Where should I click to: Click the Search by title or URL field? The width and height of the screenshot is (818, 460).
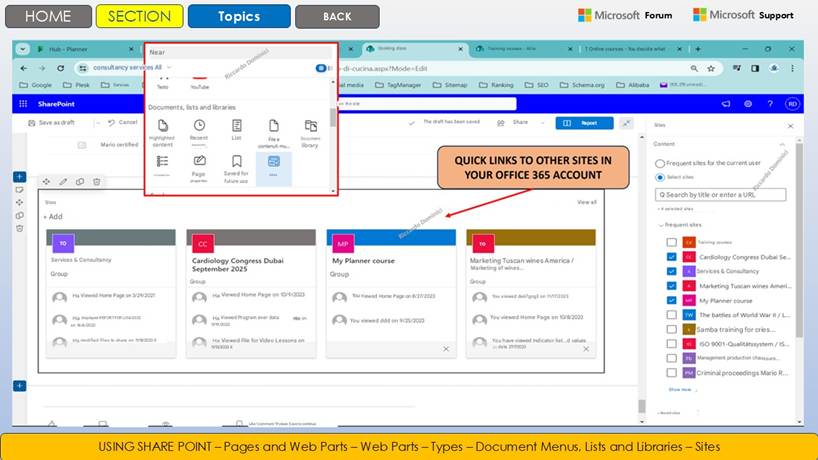click(x=722, y=194)
